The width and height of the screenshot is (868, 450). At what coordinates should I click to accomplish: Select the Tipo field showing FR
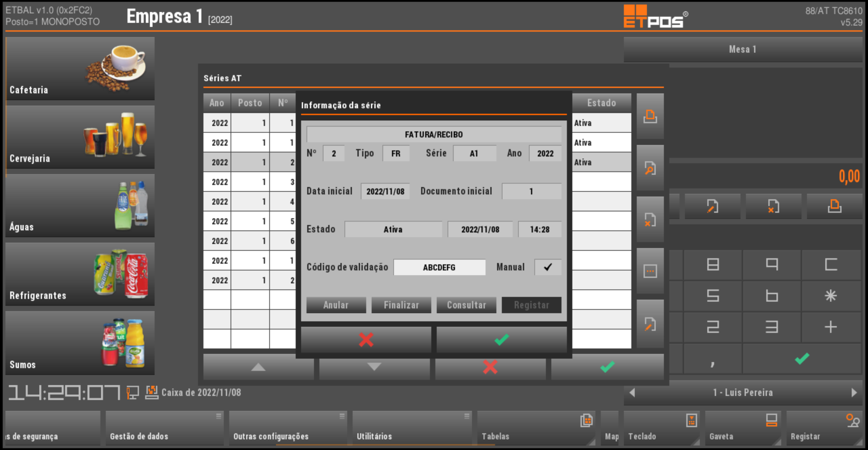pos(396,153)
